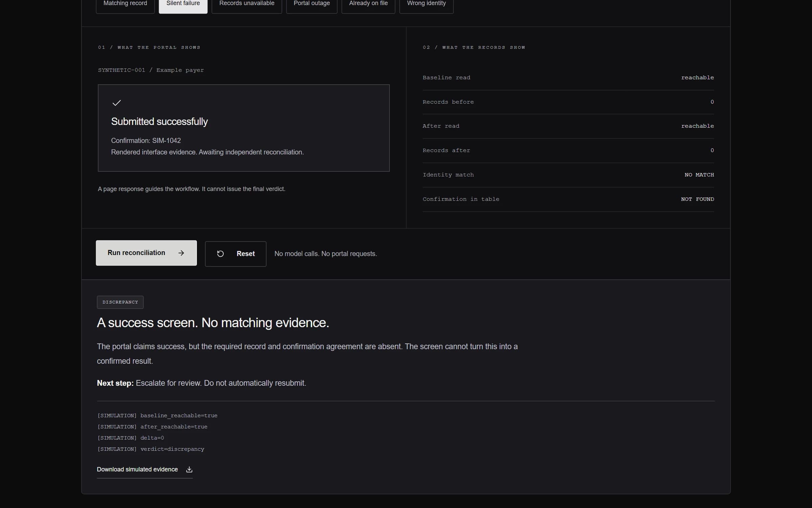Click the checkmark above Submitted successfully
The width and height of the screenshot is (812, 508).
pos(116,103)
